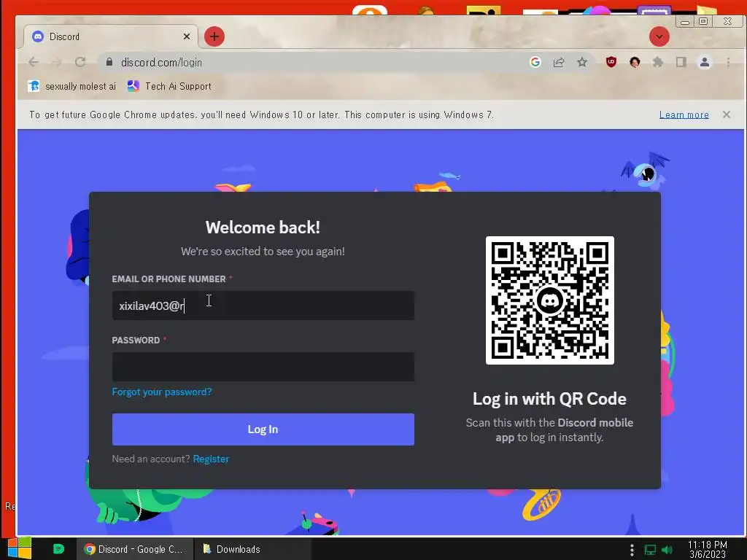Screen dimensions: 747x560
Task: Click the lock icon in address bar
Action: [109, 63]
